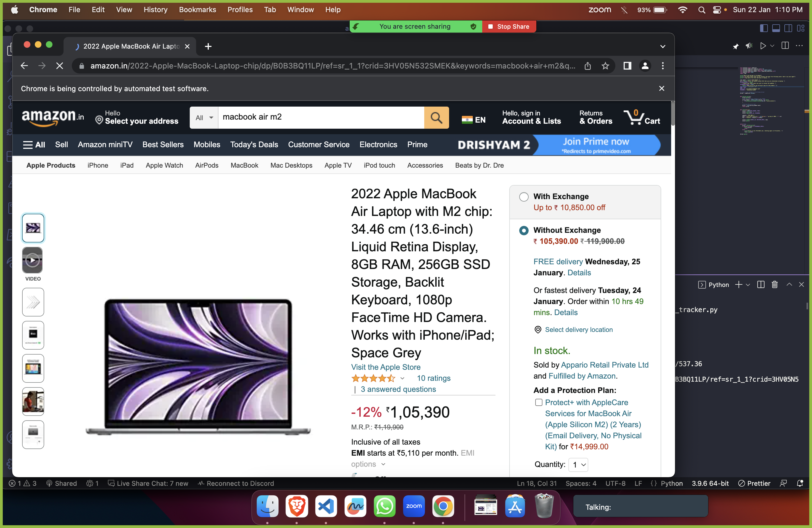Image resolution: width=812 pixels, height=528 pixels.
Task: Expand the EMI options chevron
Action: click(x=383, y=464)
